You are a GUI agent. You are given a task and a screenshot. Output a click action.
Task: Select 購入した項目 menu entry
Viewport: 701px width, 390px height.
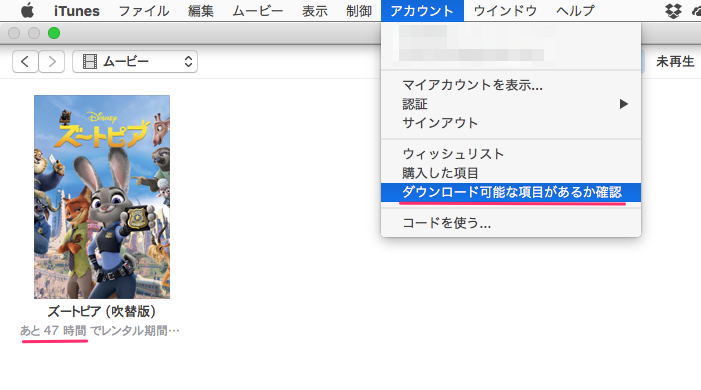511,173
